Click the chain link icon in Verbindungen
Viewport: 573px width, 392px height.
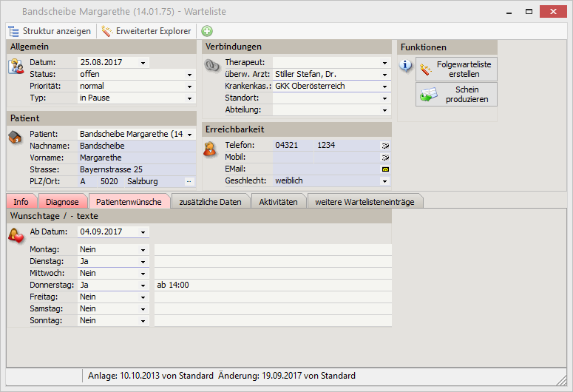click(x=211, y=66)
